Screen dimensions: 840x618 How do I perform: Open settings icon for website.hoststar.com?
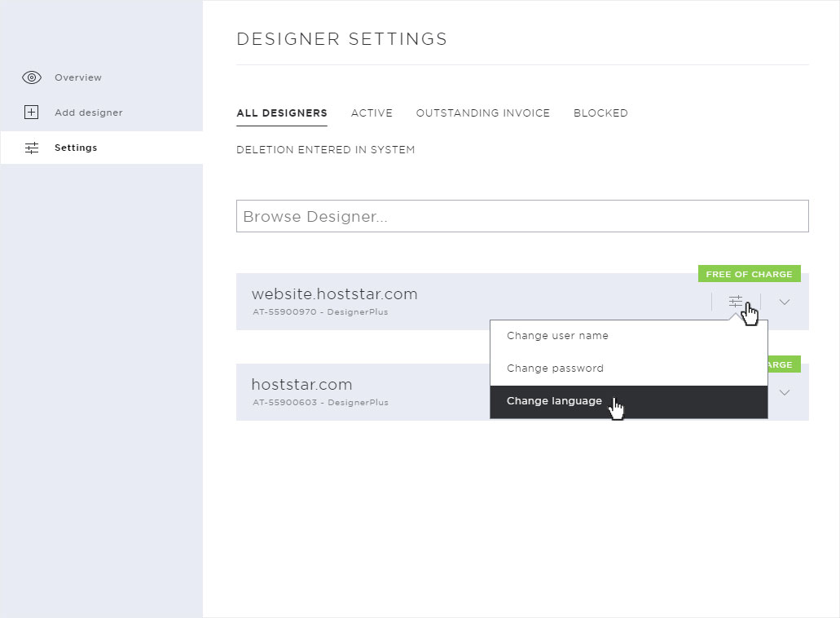coord(736,302)
